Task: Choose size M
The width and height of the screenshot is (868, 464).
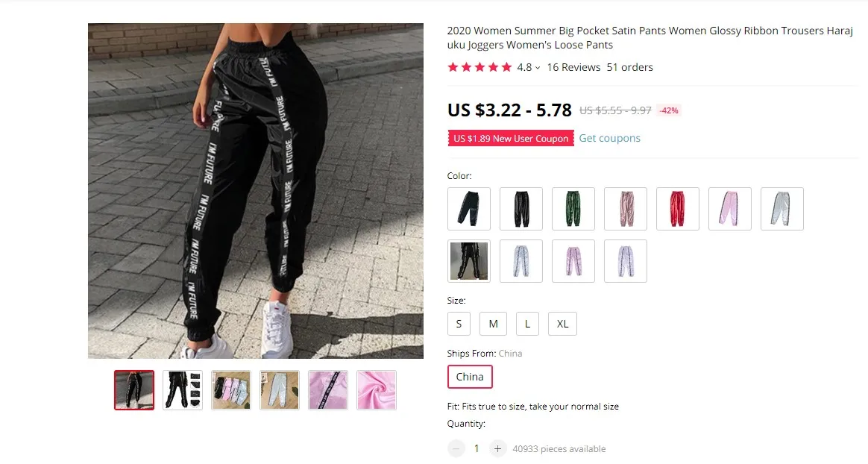Action: 493,324
